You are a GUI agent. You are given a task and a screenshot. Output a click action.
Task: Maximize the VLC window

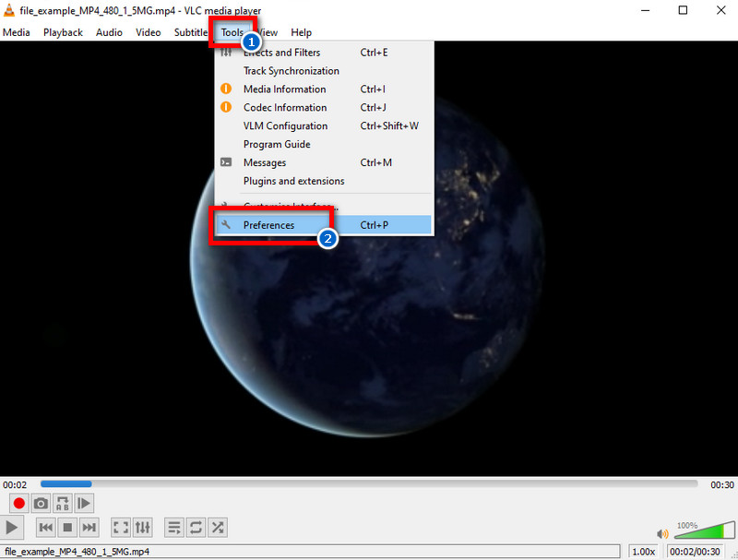[683, 10]
